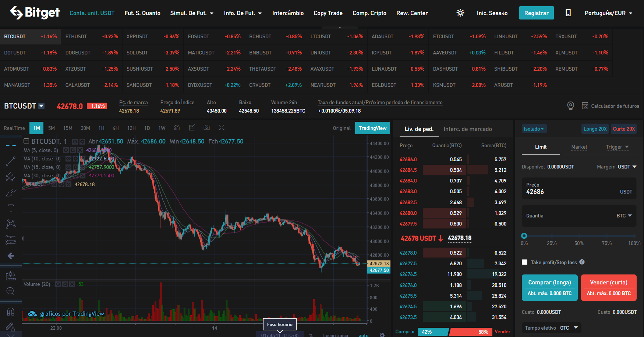Open the mobile app download icon

[568, 13]
